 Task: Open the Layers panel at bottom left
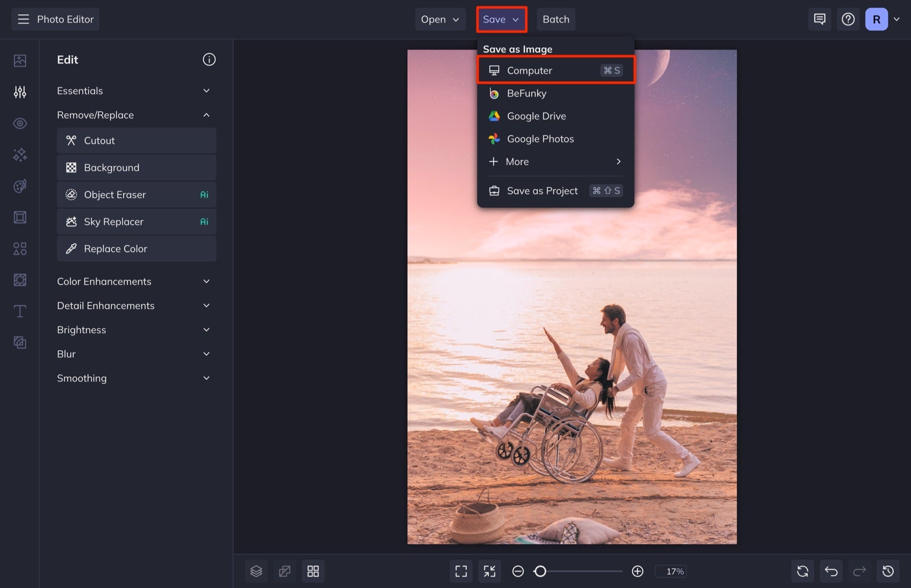256,571
